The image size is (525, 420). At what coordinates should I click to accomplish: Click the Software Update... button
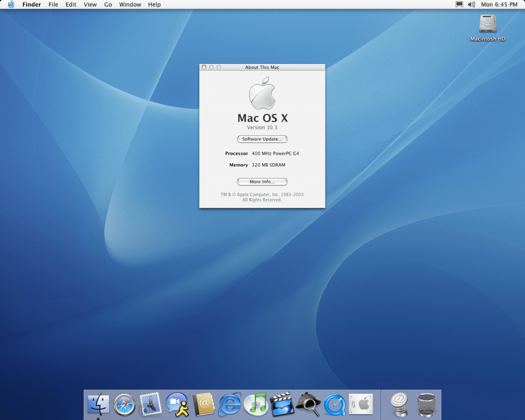point(262,139)
